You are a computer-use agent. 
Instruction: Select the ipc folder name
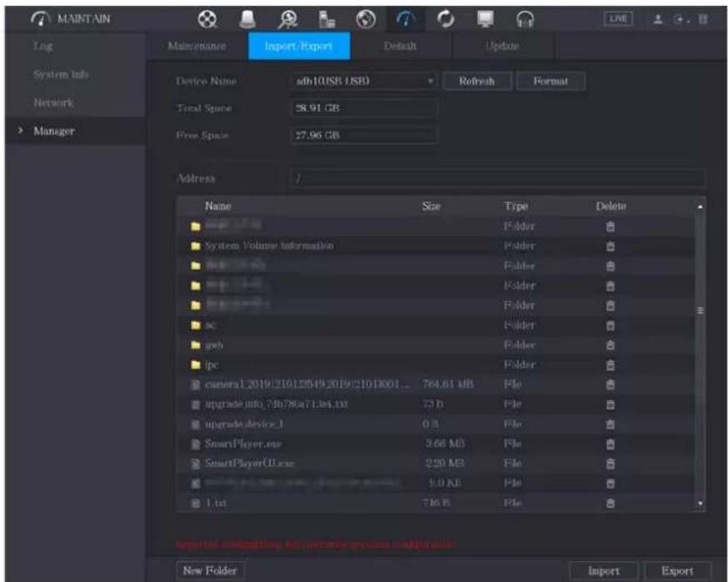click(x=212, y=365)
